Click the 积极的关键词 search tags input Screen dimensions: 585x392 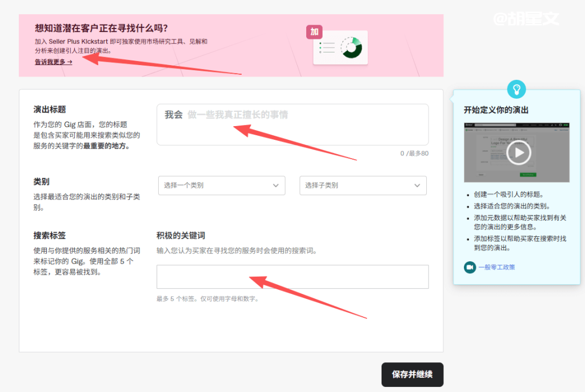point(292,277)
